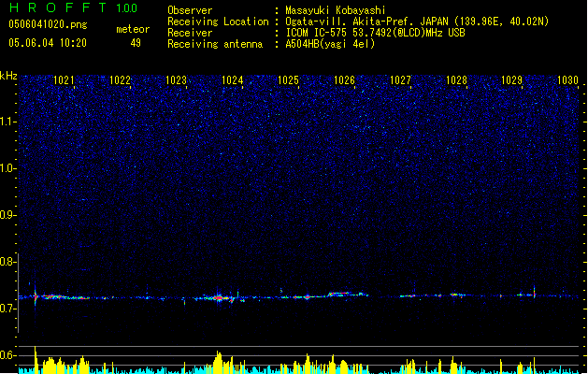
Task: Click the 1025 time axis marker
Action: pos(288,80)
